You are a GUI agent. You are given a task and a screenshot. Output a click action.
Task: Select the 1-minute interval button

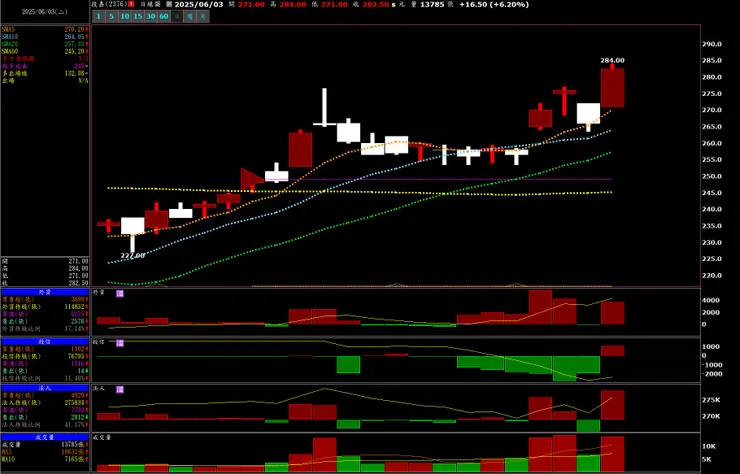pos(98,17)
